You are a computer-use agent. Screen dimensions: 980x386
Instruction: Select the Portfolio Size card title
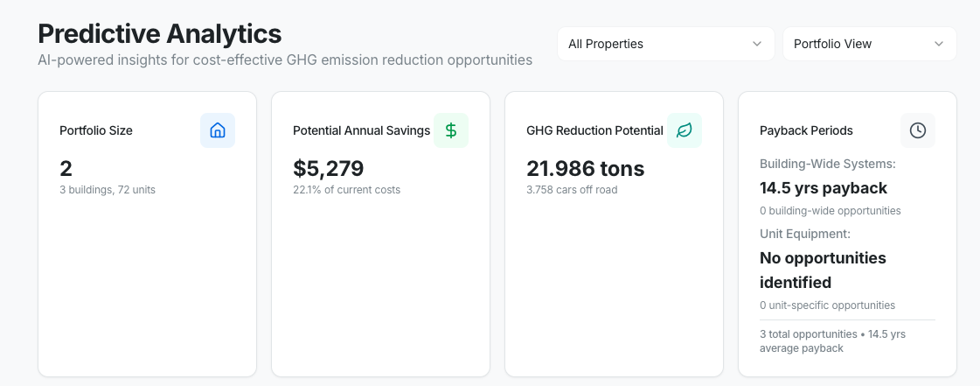pos(96,130)
